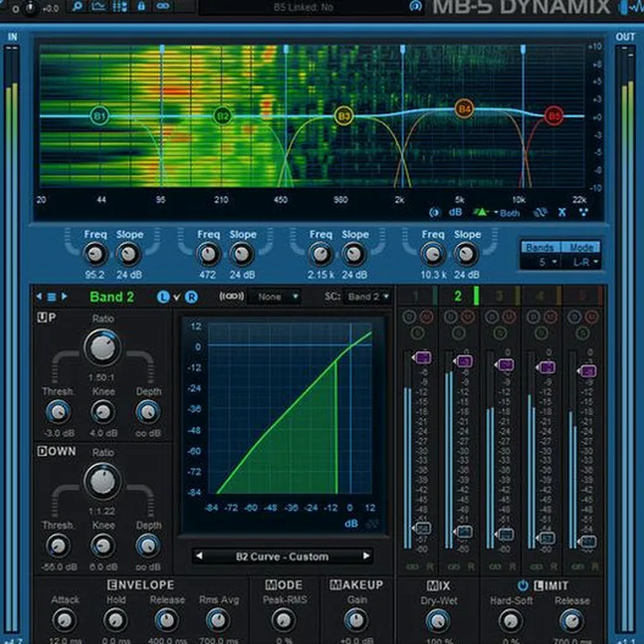
Task: Select band 2 tab in the mixer
Action: 459,296
